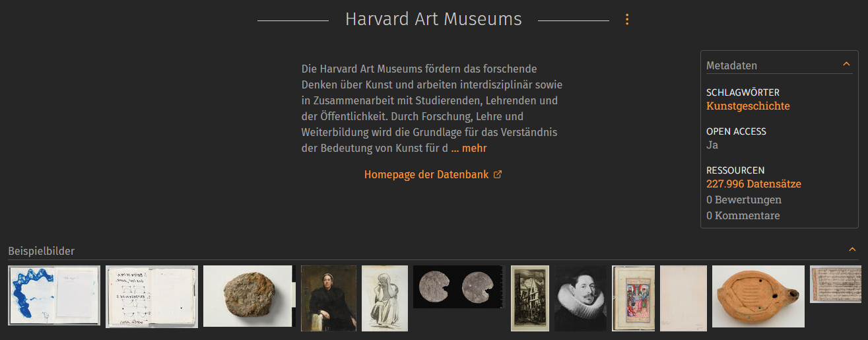Open the ruff-collared man portrait thumbnail
Viewport: 868px width, 340px height.
(x=580, y=298)
